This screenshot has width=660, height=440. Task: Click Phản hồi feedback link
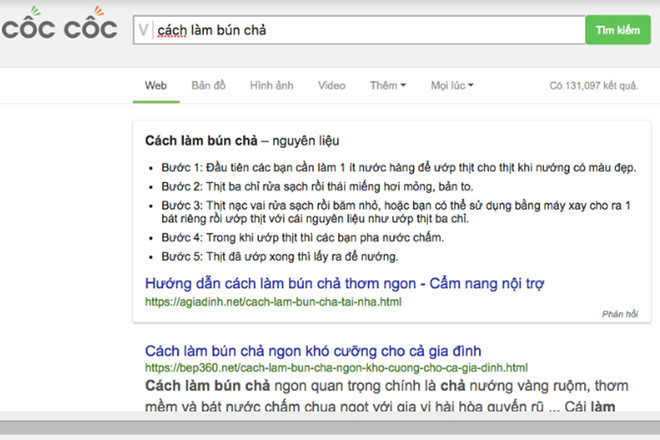619,313
